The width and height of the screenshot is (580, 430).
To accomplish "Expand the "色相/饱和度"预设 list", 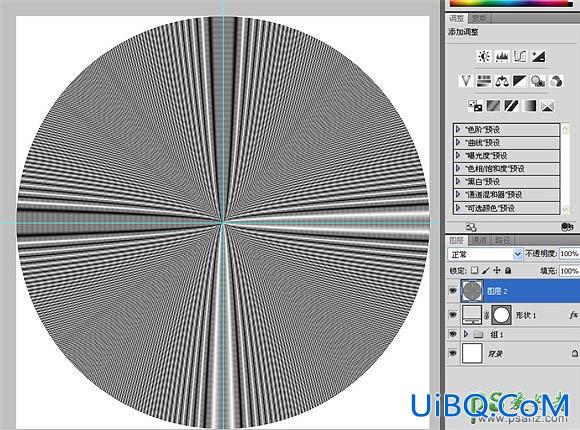I will click(x=458, y=168).
